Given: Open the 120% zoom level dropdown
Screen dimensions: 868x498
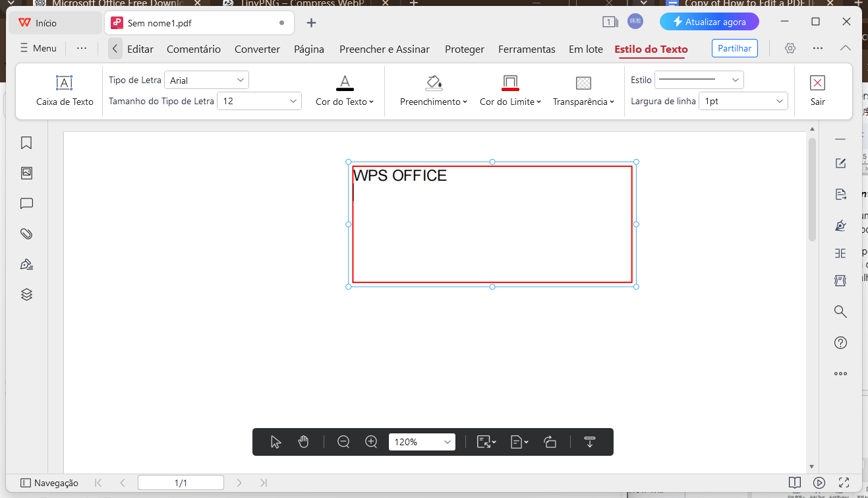Looking at the screenshot, I should coord(422,442).
